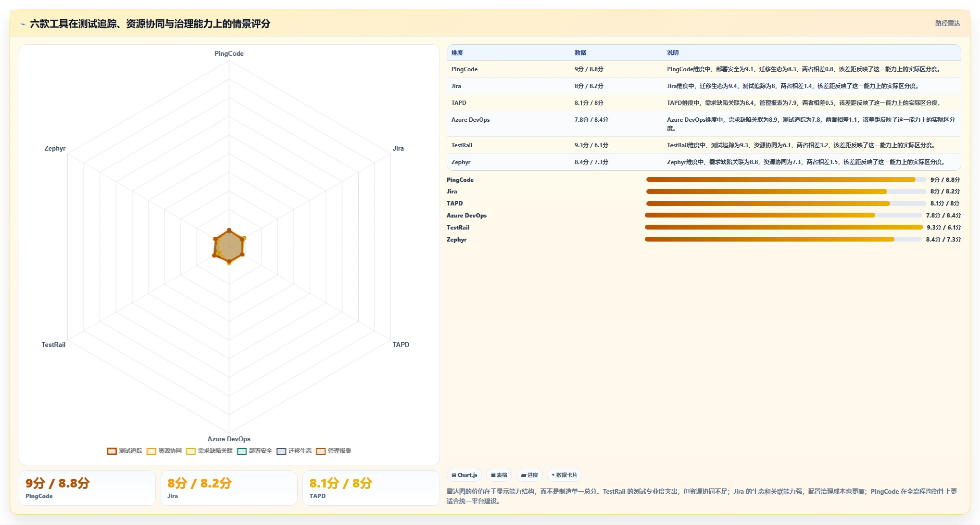This screenshot has width=980, height=525.
Task: Click the TAPD axis label on radar chart
Action: point(401,345)
